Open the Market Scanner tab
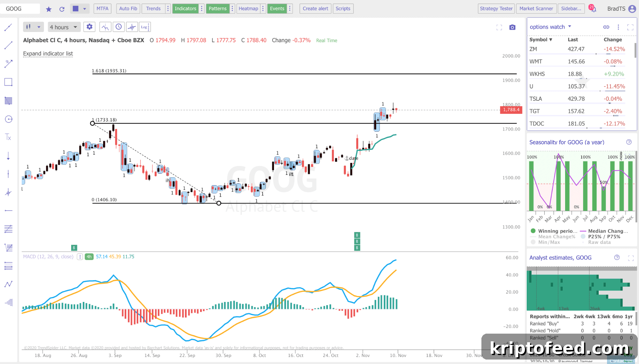This screenshot has width=639, height=364. coord(536,9)
